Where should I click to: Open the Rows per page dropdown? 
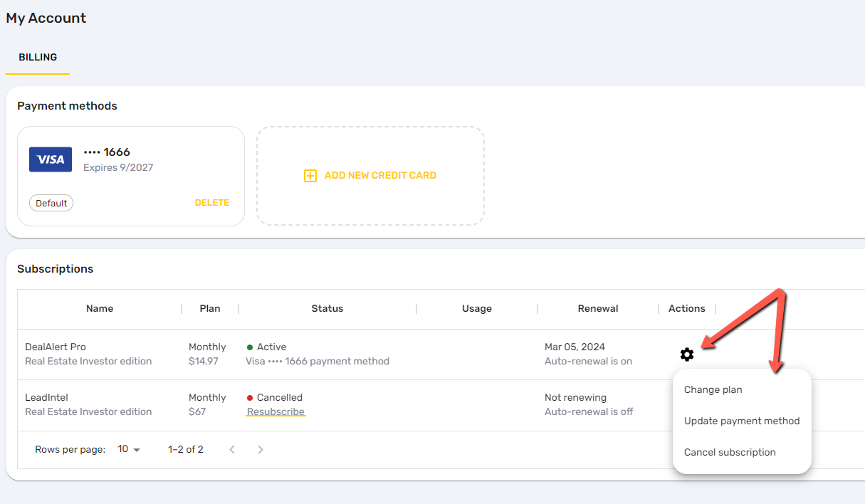tap(130, 449)
